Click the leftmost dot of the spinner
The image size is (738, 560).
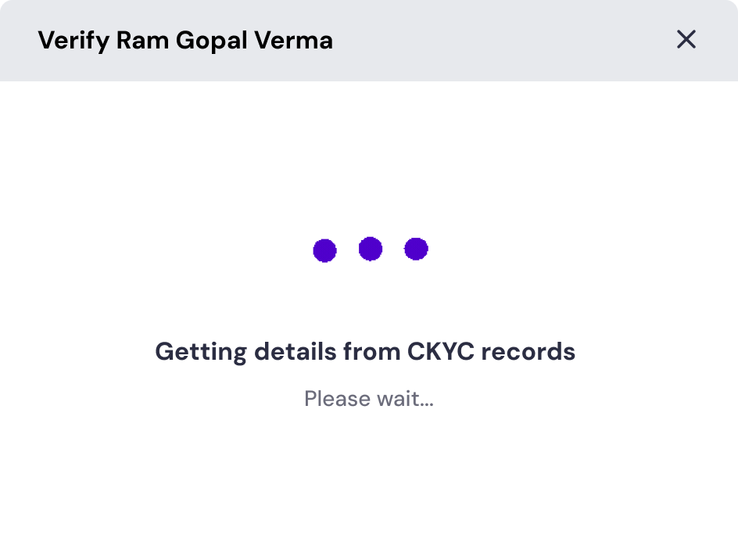324,249
